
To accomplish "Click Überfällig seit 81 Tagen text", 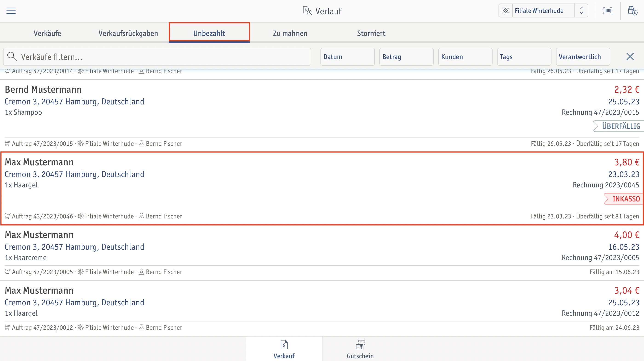I will [x=607, y=216].
